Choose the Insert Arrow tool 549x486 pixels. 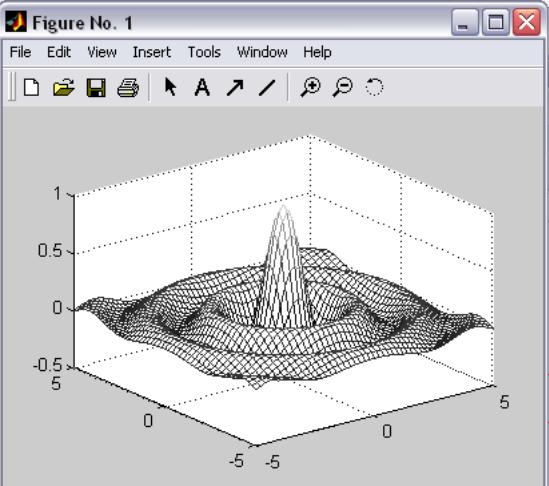235,88
